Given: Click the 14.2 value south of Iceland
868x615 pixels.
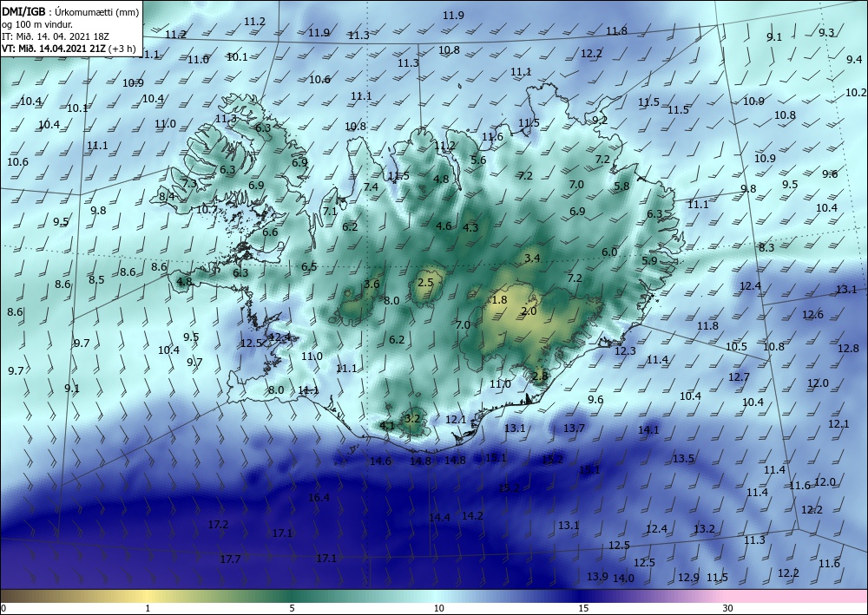Looking at the screenshot, I should point(473,516).
